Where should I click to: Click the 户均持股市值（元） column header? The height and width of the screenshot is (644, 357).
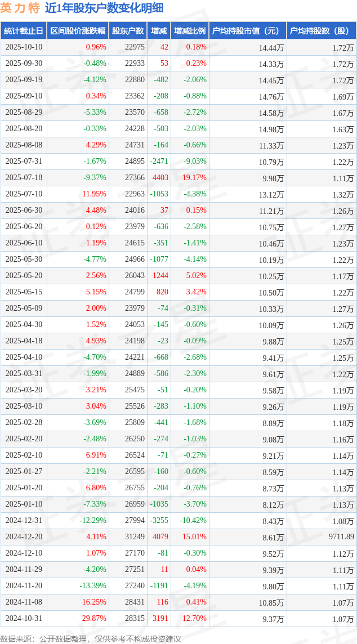247,31
